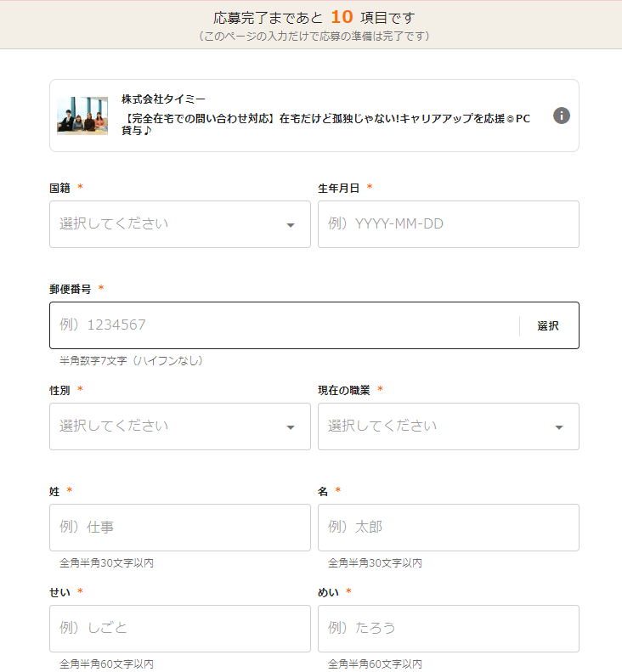Click the 生年月日 date field

click(449, 224)
